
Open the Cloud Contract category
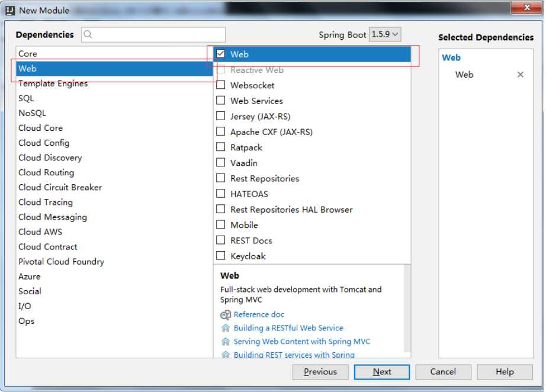pyautogui.click(x=114, y=247)
